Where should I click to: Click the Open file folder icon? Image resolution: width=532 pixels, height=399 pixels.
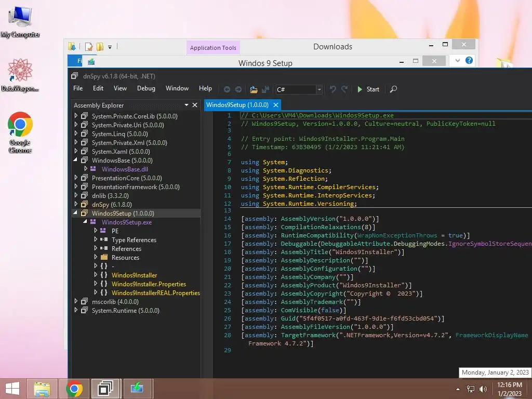pos(254,89)
